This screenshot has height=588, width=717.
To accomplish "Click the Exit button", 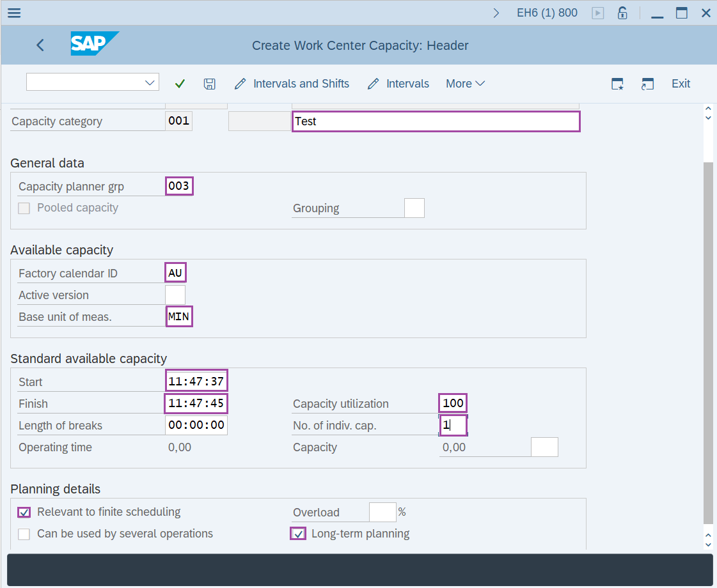I will pos(681,84).
